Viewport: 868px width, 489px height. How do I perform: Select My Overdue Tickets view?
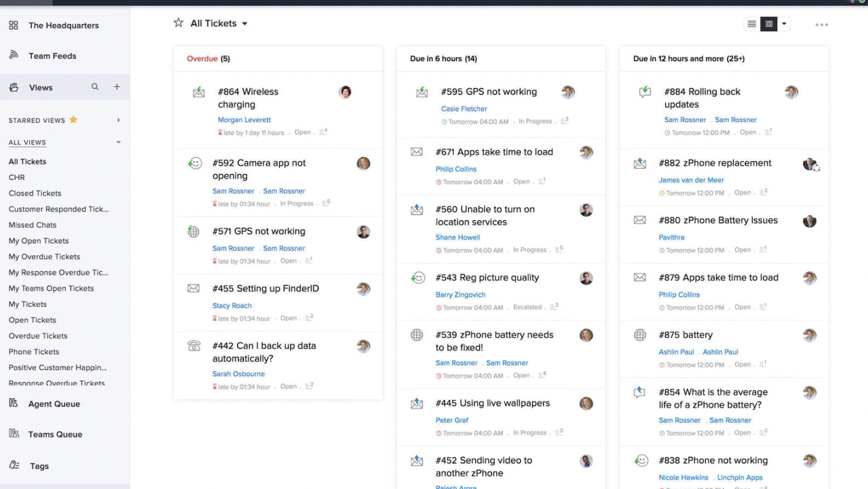pos(44,257)
